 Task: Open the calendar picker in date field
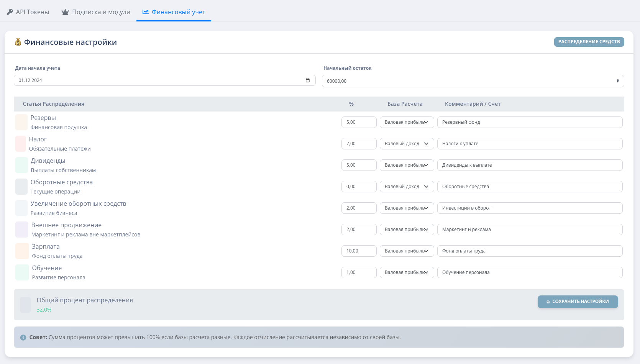pyautogui.click(x=307, y=80)
